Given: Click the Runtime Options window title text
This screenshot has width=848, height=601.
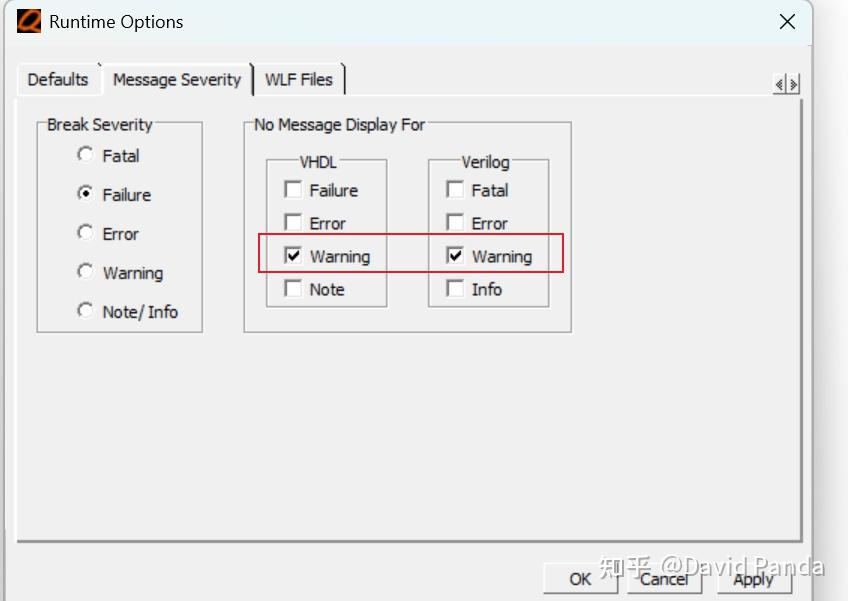Looking at the screenshot, I should [116, 22].
